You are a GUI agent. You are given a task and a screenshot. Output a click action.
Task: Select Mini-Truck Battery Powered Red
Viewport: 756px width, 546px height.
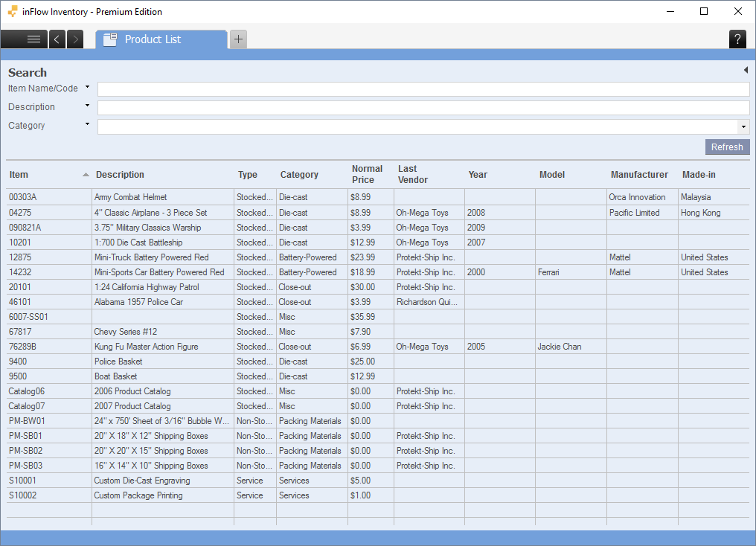click(x=151, y=257)
